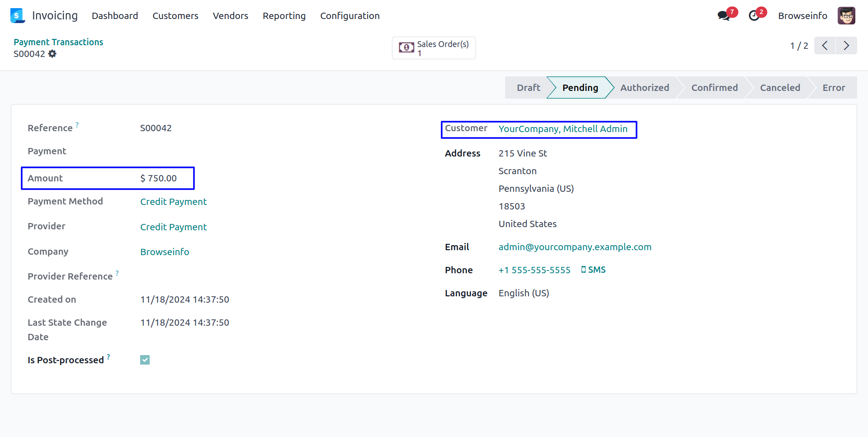Go to the previous record arrow
The height and width of the screenshot is (437, 868).
pos(825,46)
